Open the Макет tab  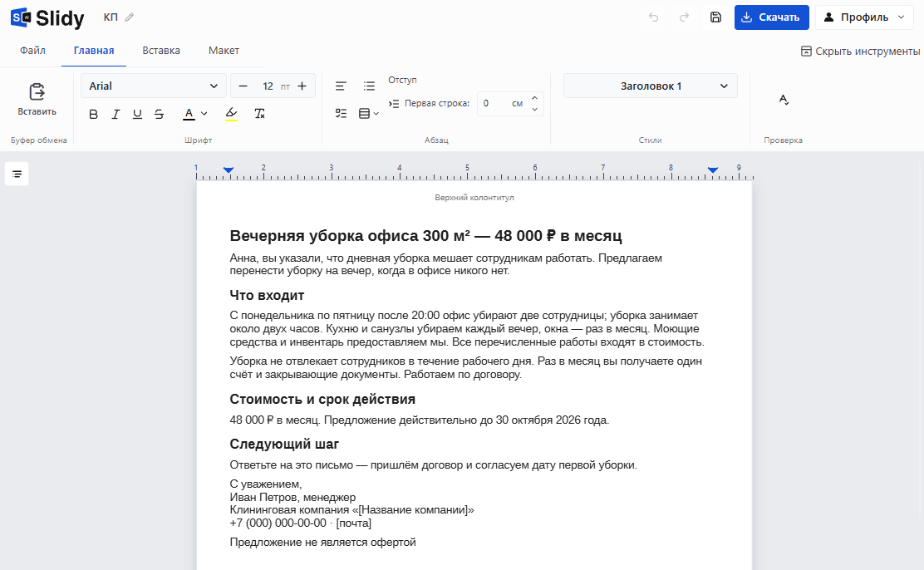(x=224, y=51)
